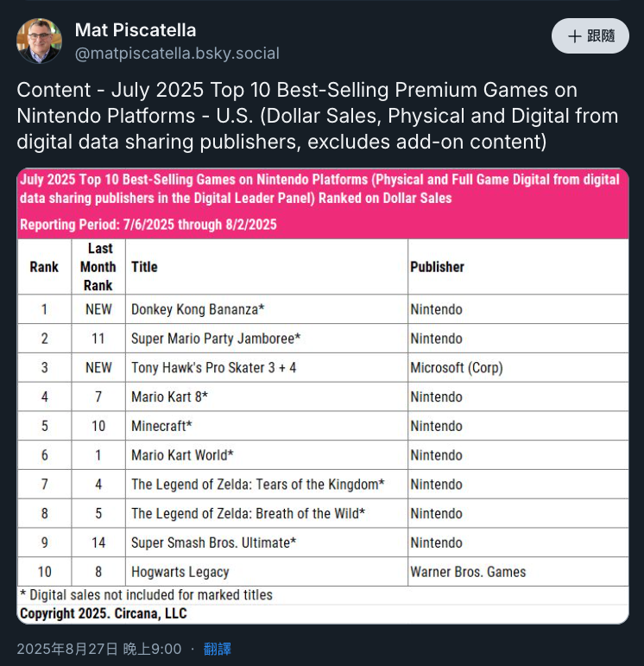Click the Donkey Kong Bananza row title
Screen dimensions: 644x666
coord(198,309)
